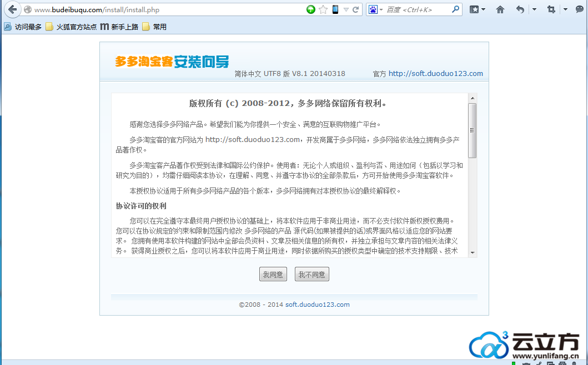Open the bookmarks star menu icon
Screen dimensions: 588x365
point(474,9)
